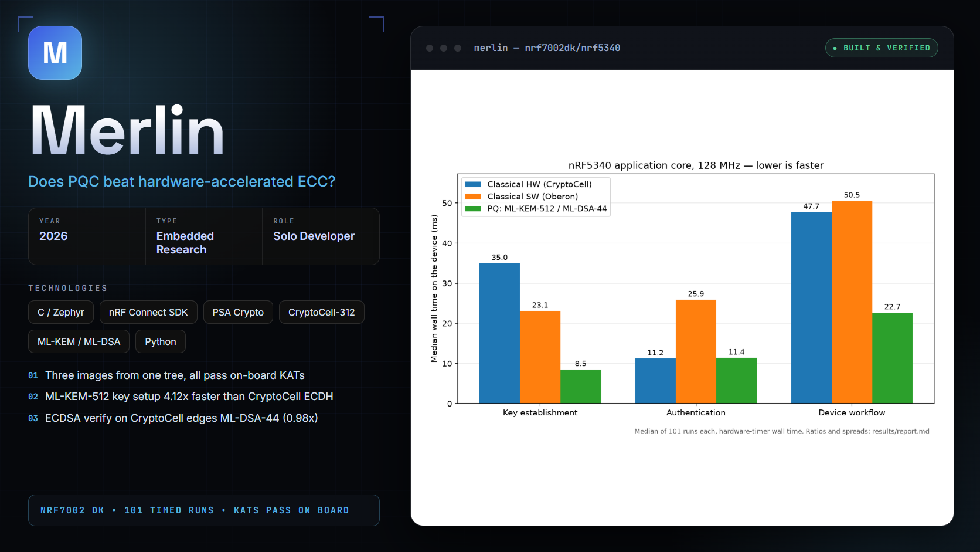Select the nRF Connect SDK tag

(x=148, y=312)
